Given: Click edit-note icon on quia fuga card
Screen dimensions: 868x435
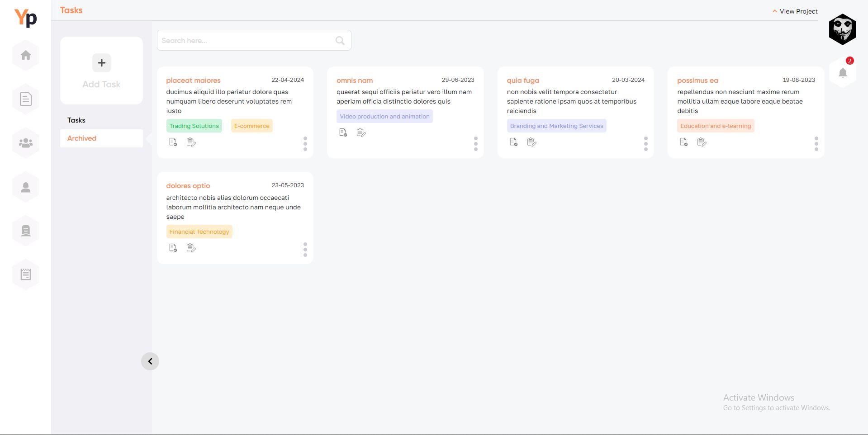Looking at the screenshot, I should pyautogui.click(x=532, y=142).
